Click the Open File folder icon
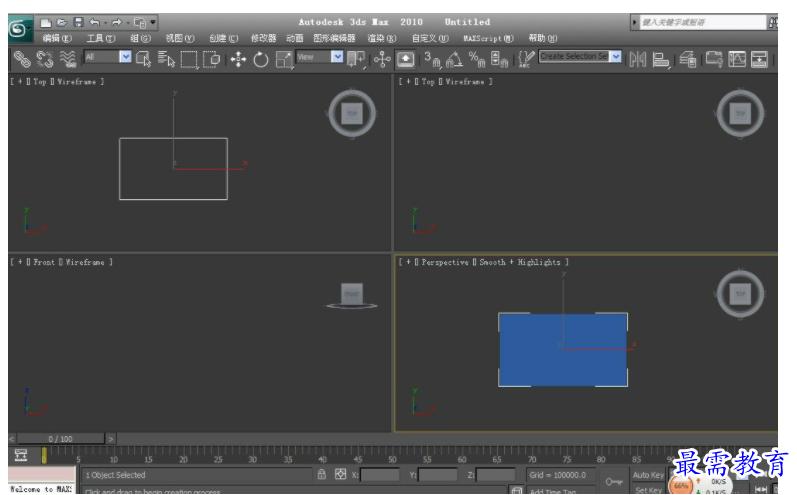Screen dimensions: 797x495 pyautogui.click(x=62, y=22)
